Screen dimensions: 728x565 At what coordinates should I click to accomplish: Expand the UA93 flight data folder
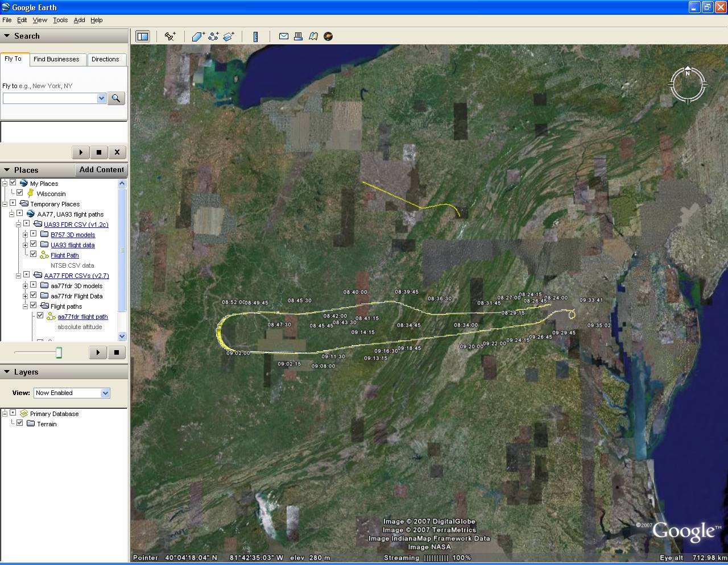click(x=25, y=245)
